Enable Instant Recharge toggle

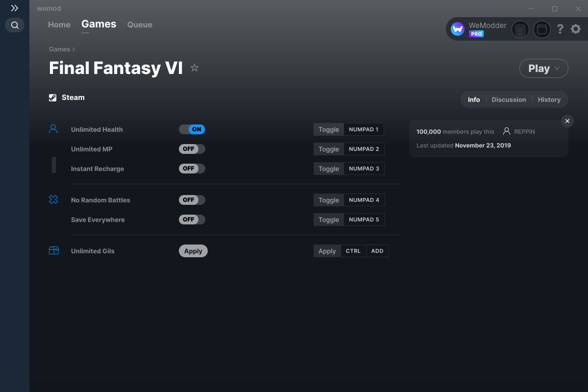[192, 169]
